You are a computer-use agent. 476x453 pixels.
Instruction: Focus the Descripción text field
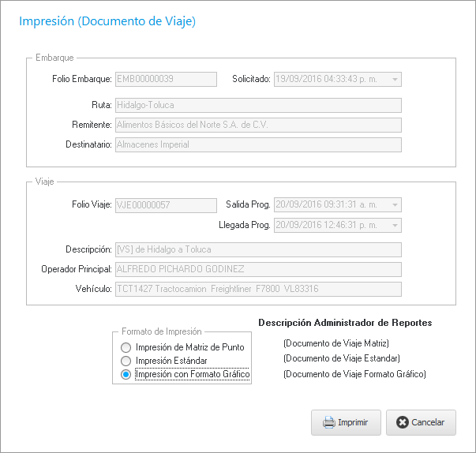click(258, 249)
